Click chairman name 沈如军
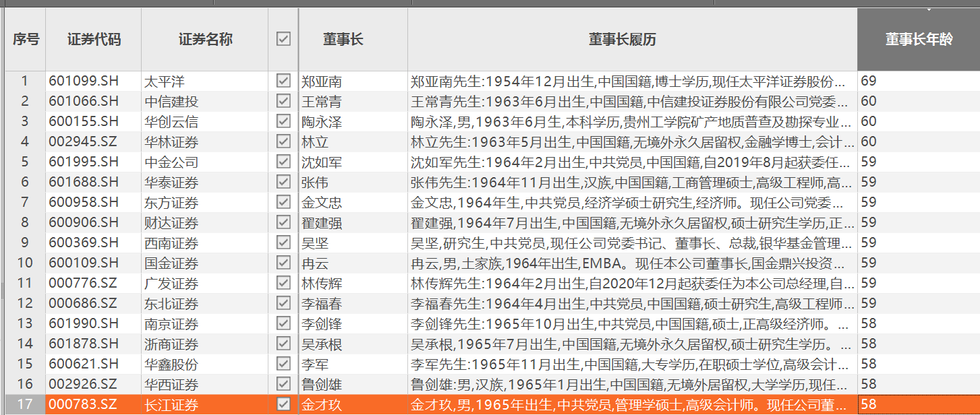 pos(322,162)
